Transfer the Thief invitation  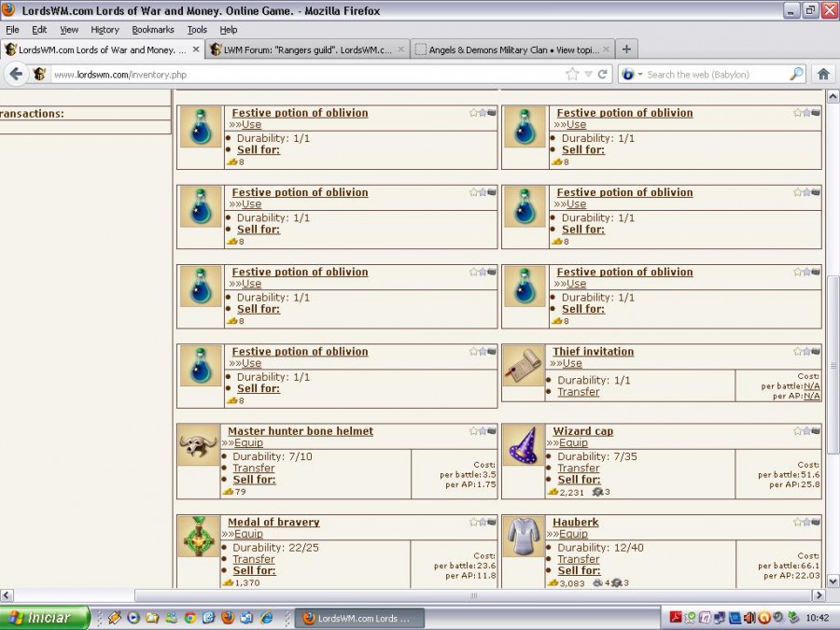[579, 392]
